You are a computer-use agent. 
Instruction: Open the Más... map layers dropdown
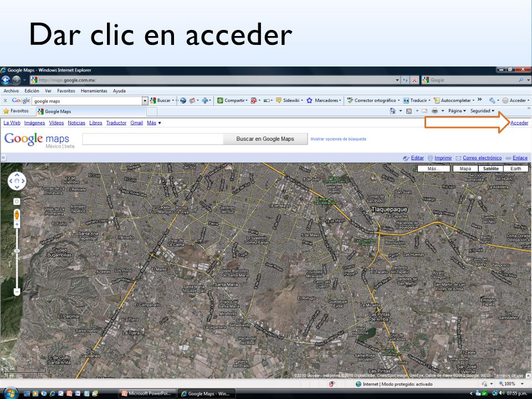click(433, 168)
